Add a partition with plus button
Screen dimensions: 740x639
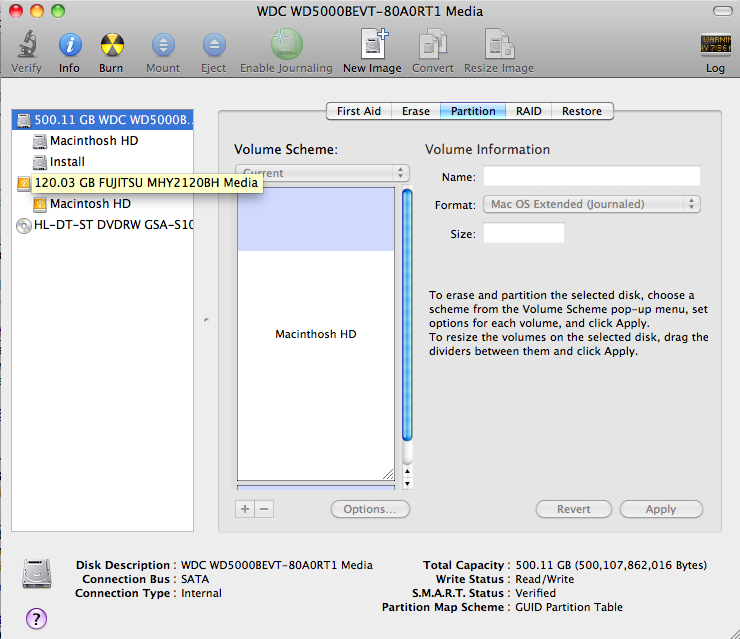pos(245,509)
